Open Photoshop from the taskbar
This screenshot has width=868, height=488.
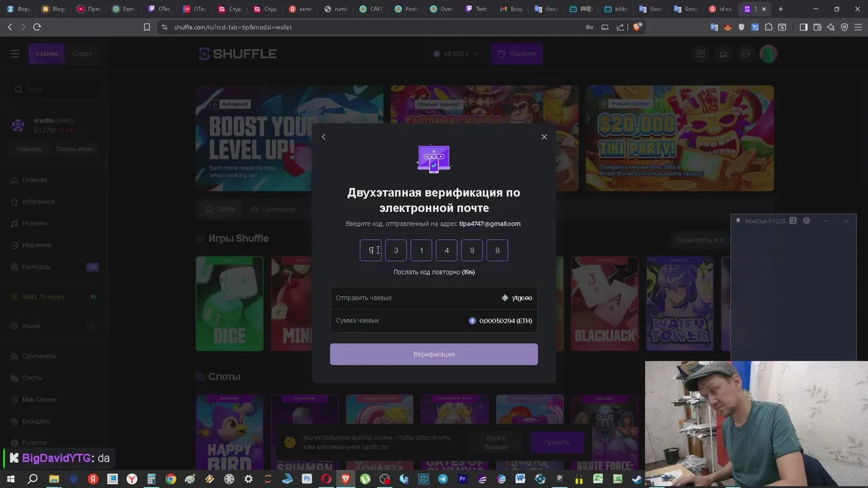pyautogui.click(x=307, y=479)
